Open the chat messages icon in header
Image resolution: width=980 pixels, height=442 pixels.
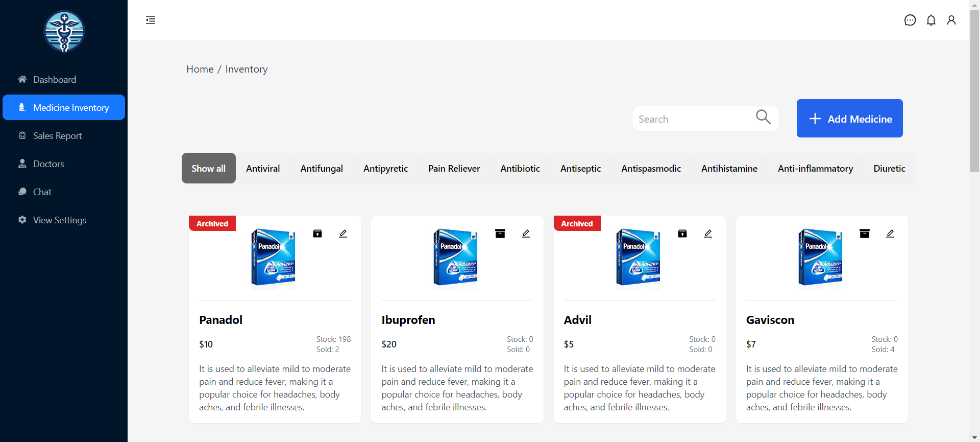click(x=910, y=20)
